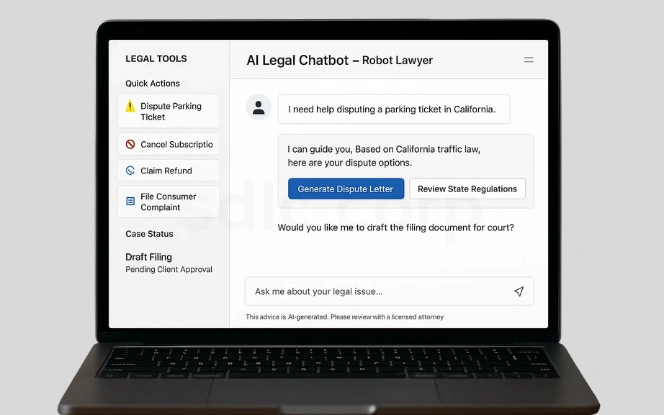Screen dimensions: 664x415
Task: Click the blue refund icon beside Claim Refund
Action: click(130, 171)
